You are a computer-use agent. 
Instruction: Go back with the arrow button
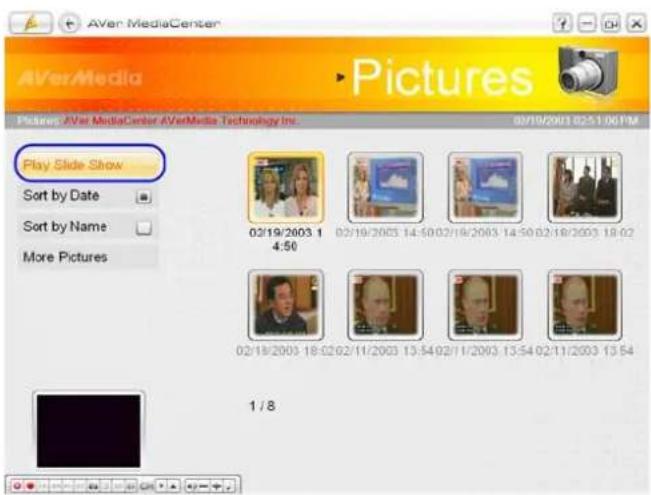point(69,23)
